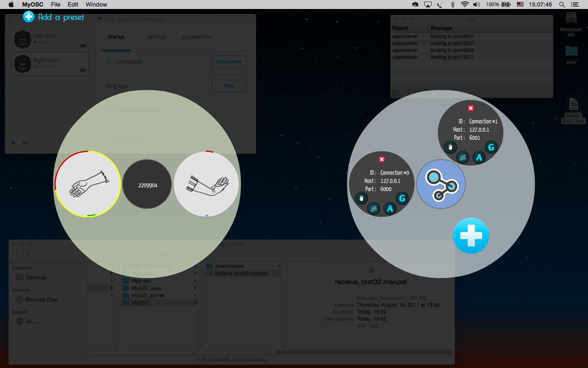This screenshot has height=368, width=588.
Task: Select Right Myo2 in Myo Armband Manager
Action: [x=50, y=64]
